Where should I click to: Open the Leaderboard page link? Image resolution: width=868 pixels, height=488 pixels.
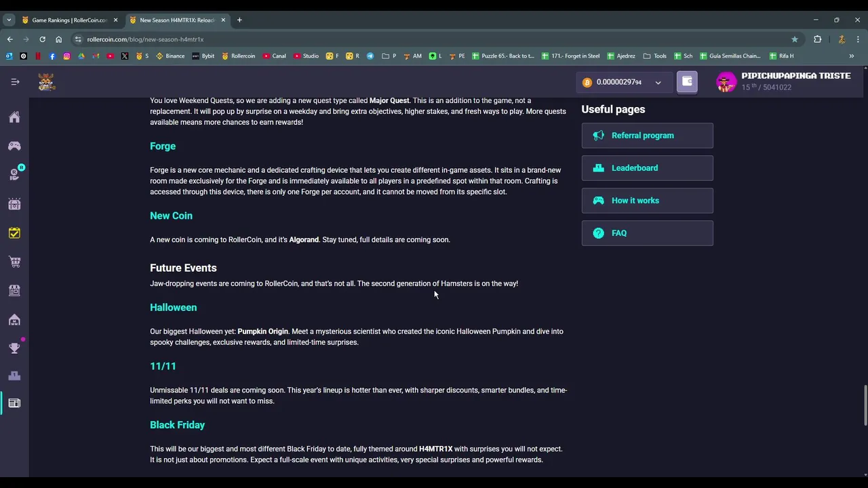(647, 168)
